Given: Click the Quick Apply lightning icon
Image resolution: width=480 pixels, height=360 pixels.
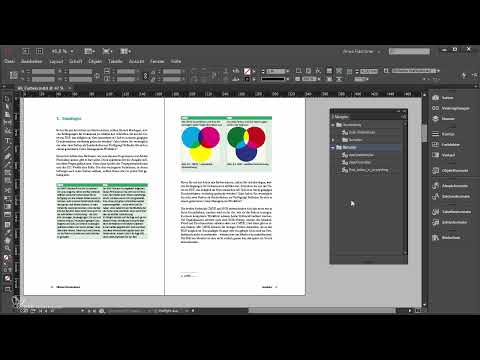Looking at the screenshot, I should click(x=464, y=76).
